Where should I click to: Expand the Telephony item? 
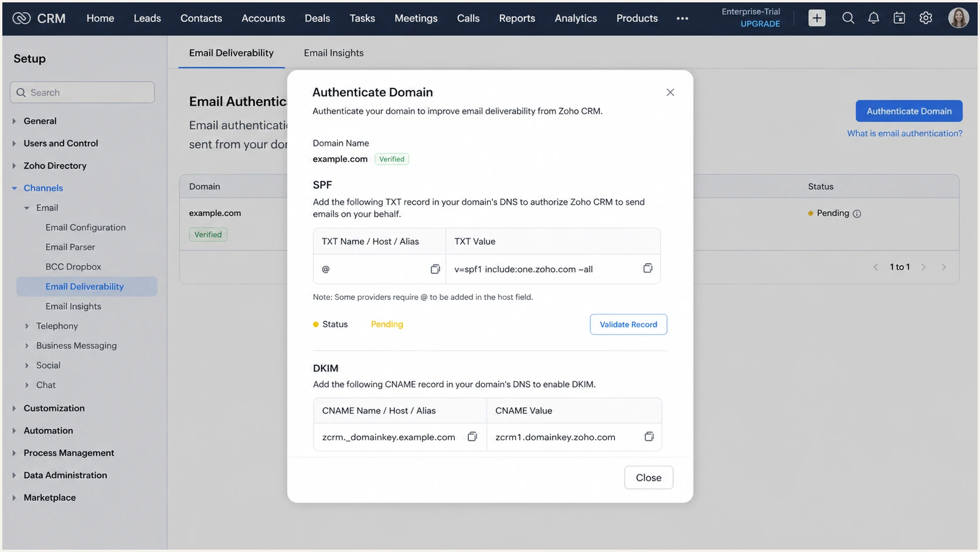pos(26,326)
